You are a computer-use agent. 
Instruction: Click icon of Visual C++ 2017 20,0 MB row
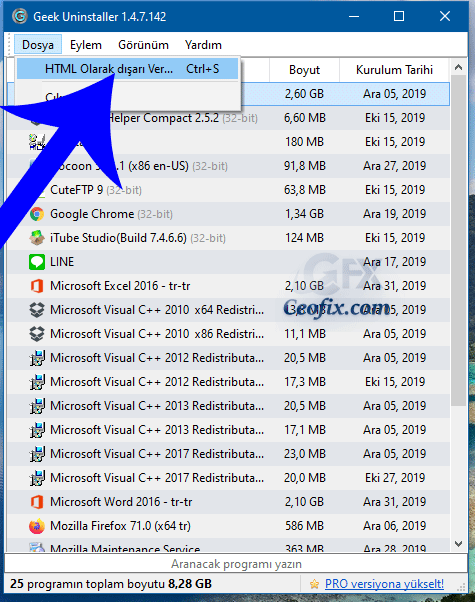[x=37, y=478]
